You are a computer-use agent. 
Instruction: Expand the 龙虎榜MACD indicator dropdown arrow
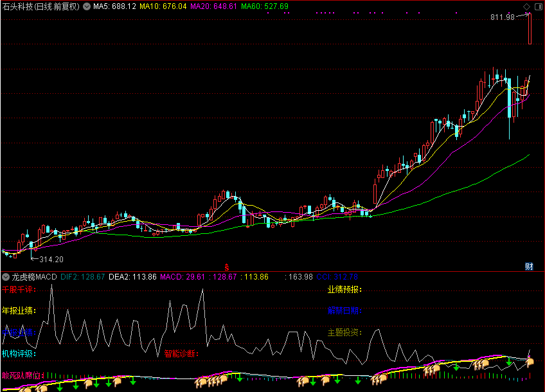click(6, 276)
